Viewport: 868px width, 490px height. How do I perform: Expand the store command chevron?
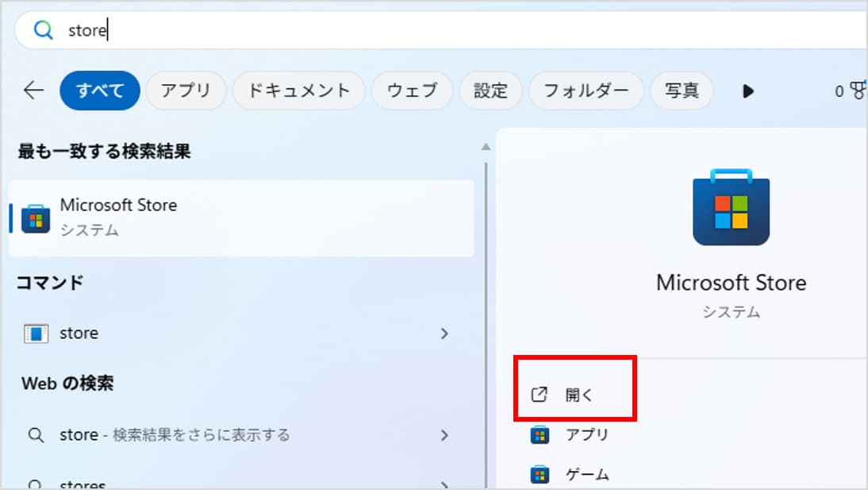(444, 334)
